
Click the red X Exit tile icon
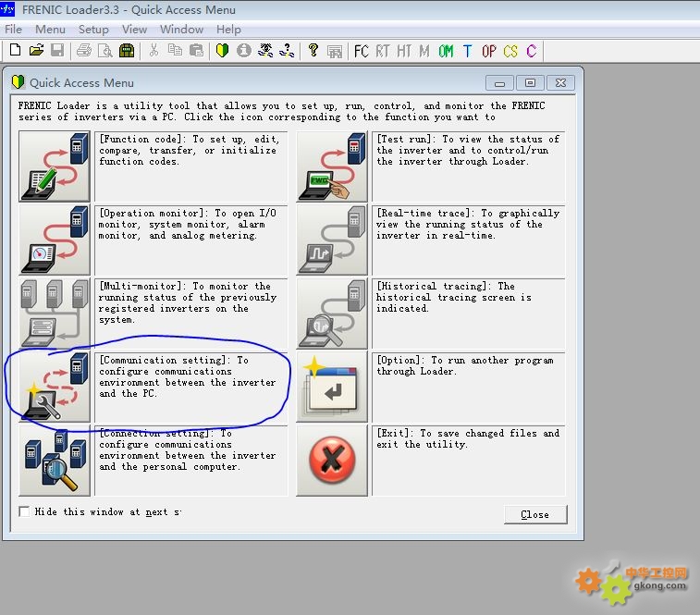tap(332, 461)
